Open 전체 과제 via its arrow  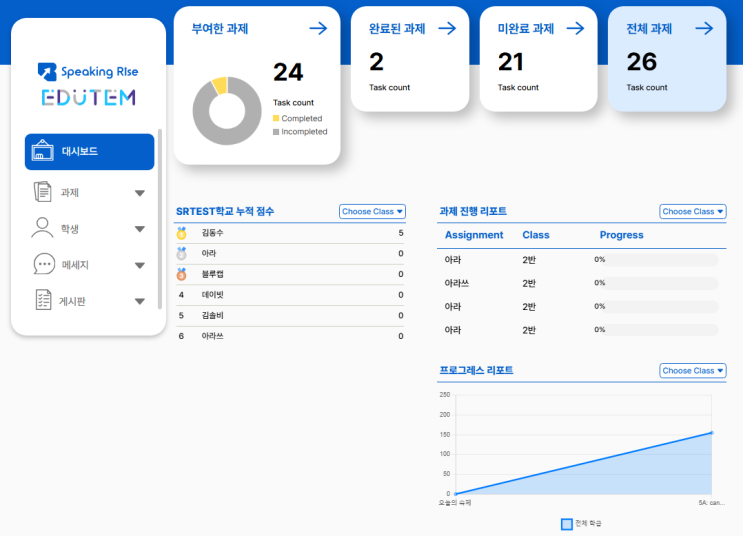(x=704, y=28)
